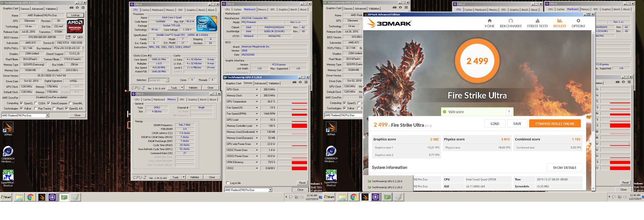Toggle Vulkan checkbox in left-monitor GPU-Z window
Screen dimensions: 644x220
[x=21, y=108]
